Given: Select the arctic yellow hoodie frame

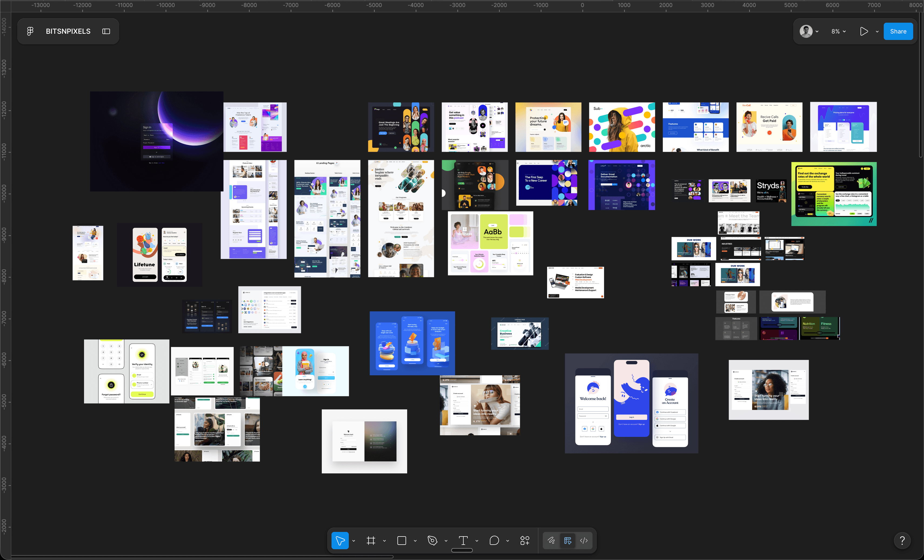Looking at the screenshot, I should (x=622, y=127).
